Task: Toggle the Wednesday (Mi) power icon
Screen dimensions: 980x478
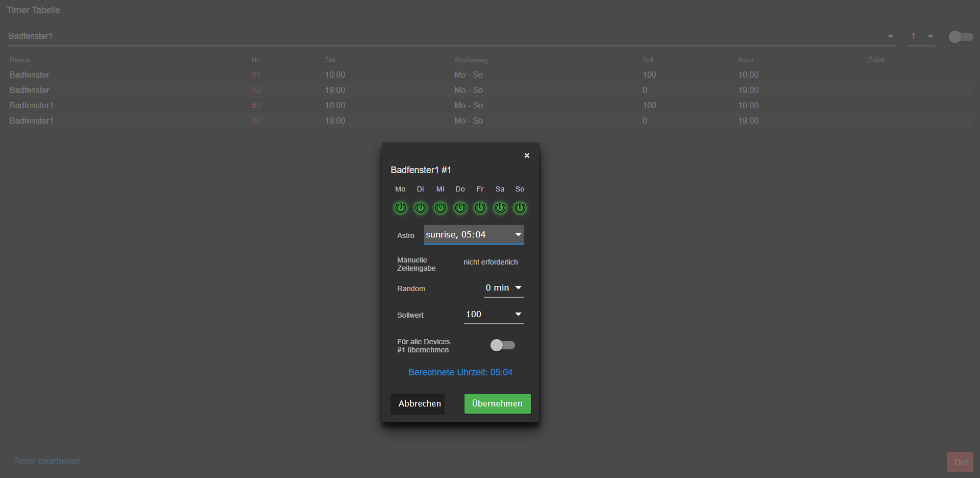Action: tap(440, 208)
